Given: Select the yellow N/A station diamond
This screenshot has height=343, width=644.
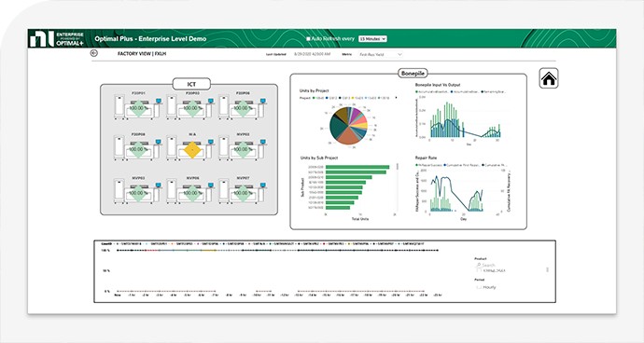Looking at the screenshot, I should (192, 149).
